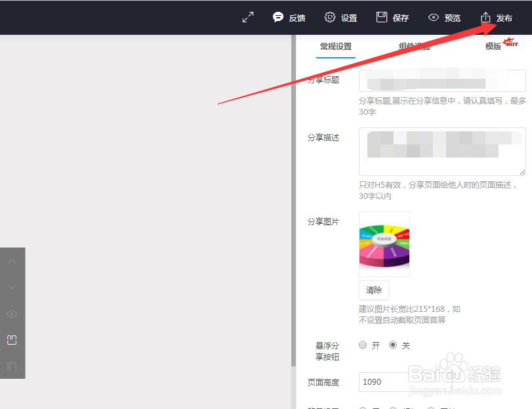
Task: Click the 发布 publish label in toolbar
Action: pos(502,18)
